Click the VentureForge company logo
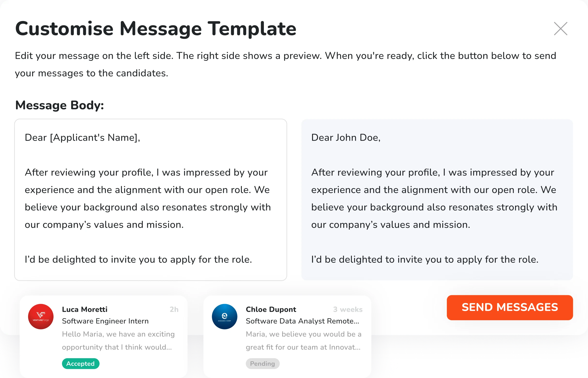 [41, 317]
